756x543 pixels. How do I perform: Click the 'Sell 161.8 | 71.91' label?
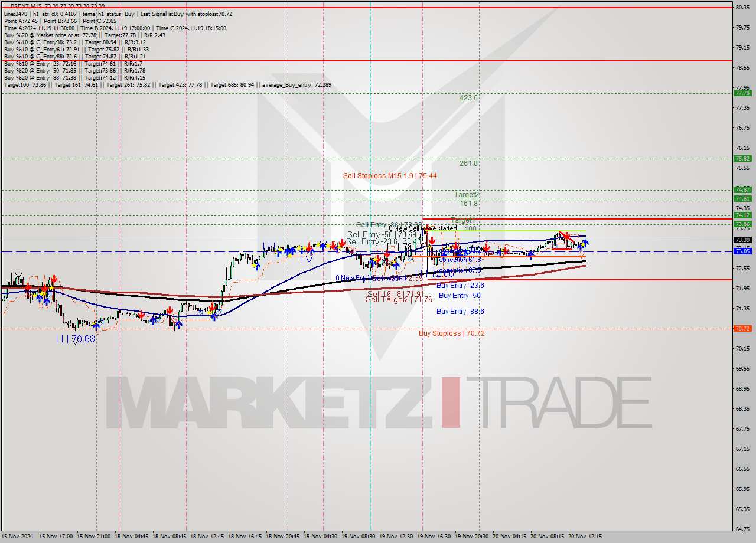click(x=396, y=294)
